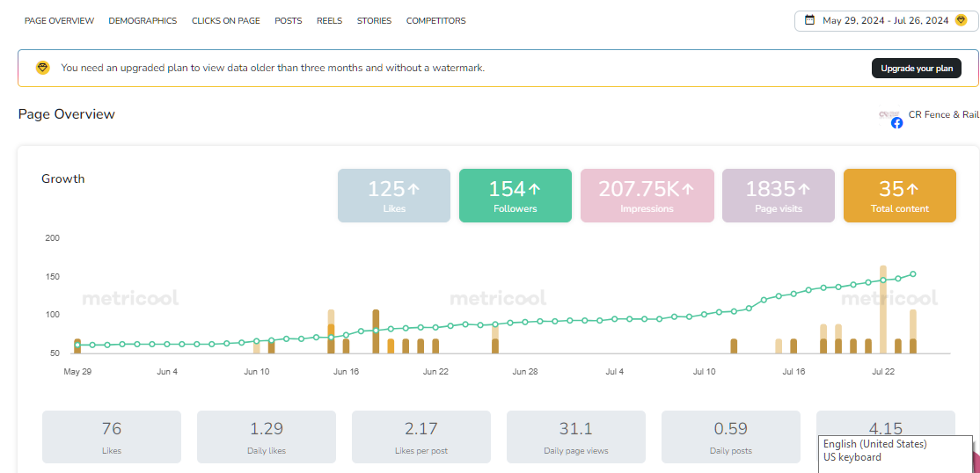This screenshot has width=980, height=473.
Task: Click the premium diamond icon beside date range
Action: point(961,20)
